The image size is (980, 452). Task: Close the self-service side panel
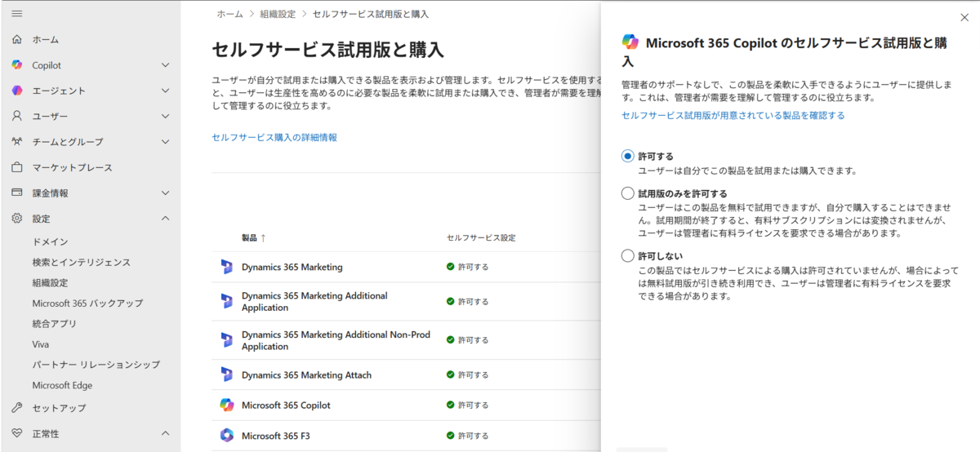(964, 17)
